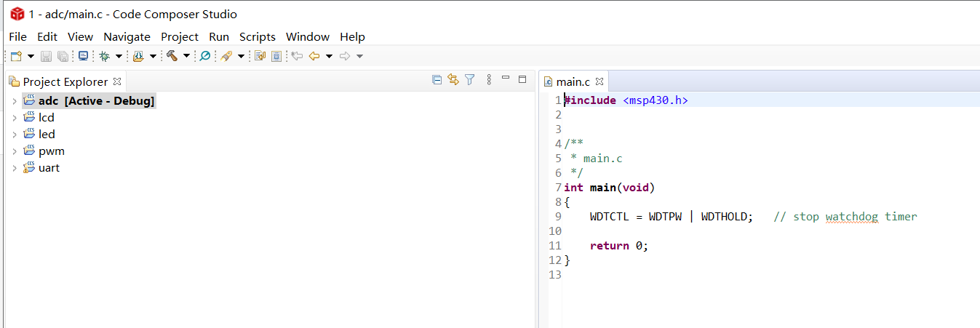
Task: Click the uart project folder icon
Action: (x=29, y=167)
